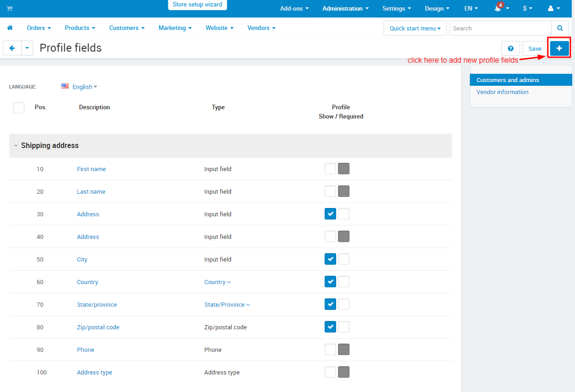Click the Save button
The width and height of the screenshot is (575, 392).
pos(535,48)
